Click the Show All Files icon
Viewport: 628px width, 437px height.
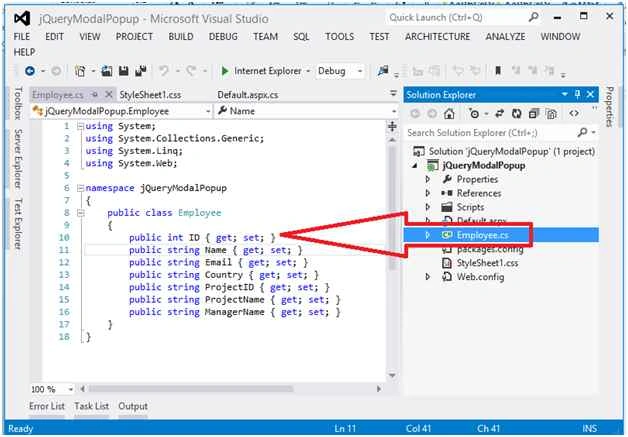click(x=552, y=114)
